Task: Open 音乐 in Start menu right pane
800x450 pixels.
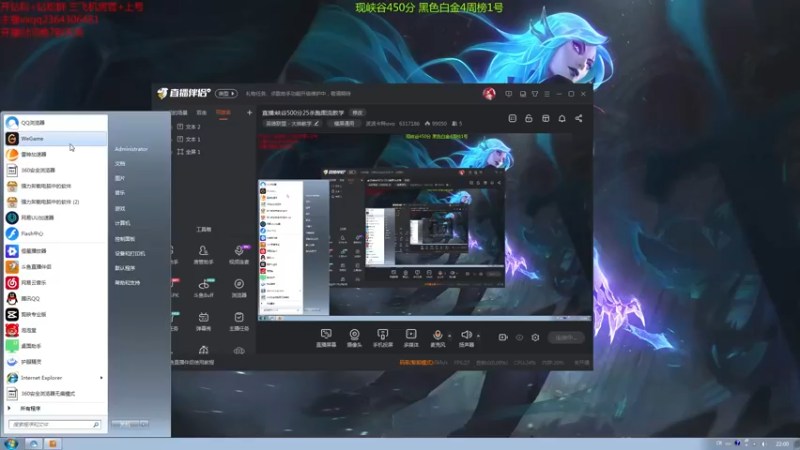Action: (120, 193)
